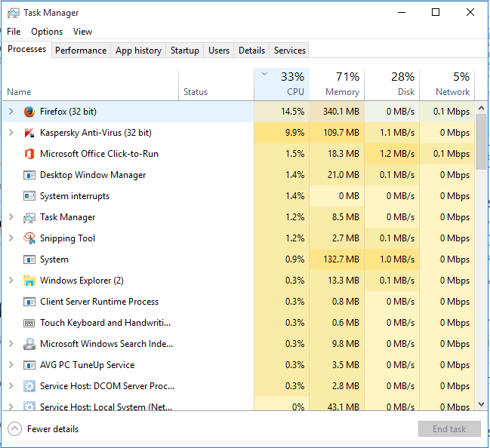Screen dimensions: 490x448
Task: Switch to the App history tab
Action: click(x=138, y=51)
